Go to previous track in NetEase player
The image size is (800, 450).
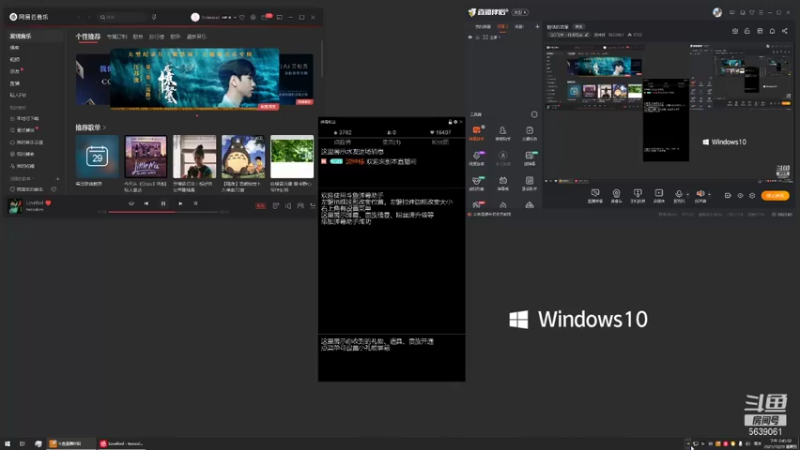[x=146, y=204]
